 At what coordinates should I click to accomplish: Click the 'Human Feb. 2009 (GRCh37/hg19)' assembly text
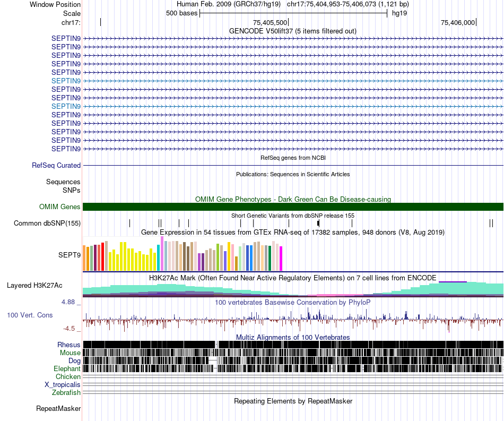pyautogui.click(x=229, y=4)
